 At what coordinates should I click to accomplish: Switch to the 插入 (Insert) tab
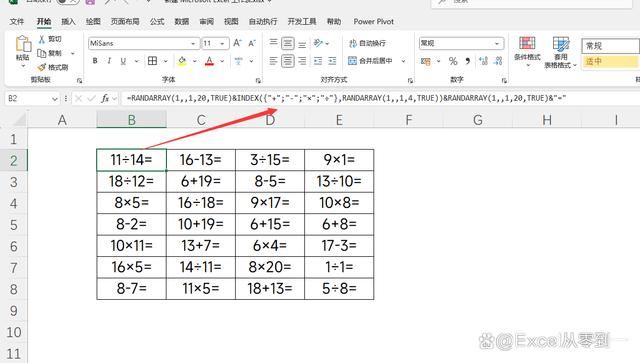pos(68,22)
